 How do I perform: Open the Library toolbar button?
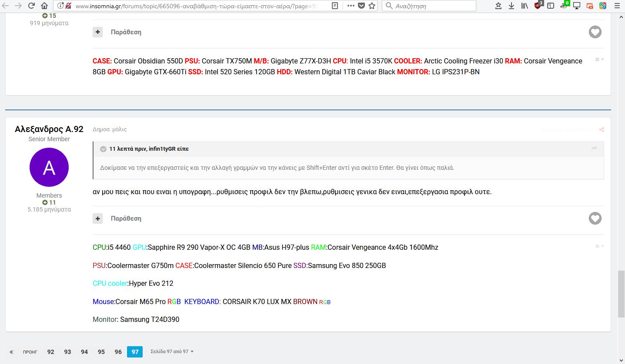click(525, 6)
